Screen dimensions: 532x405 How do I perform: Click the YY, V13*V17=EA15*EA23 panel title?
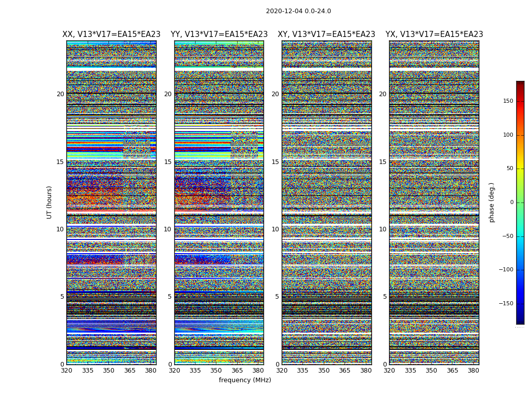tap(219, 34)
